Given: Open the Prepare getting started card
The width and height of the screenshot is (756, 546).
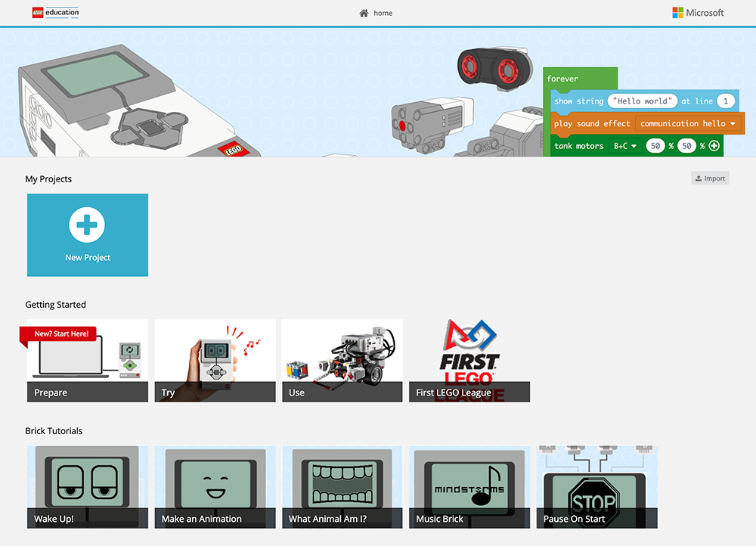Looking at the screenshot, I should tap(88, 360).
